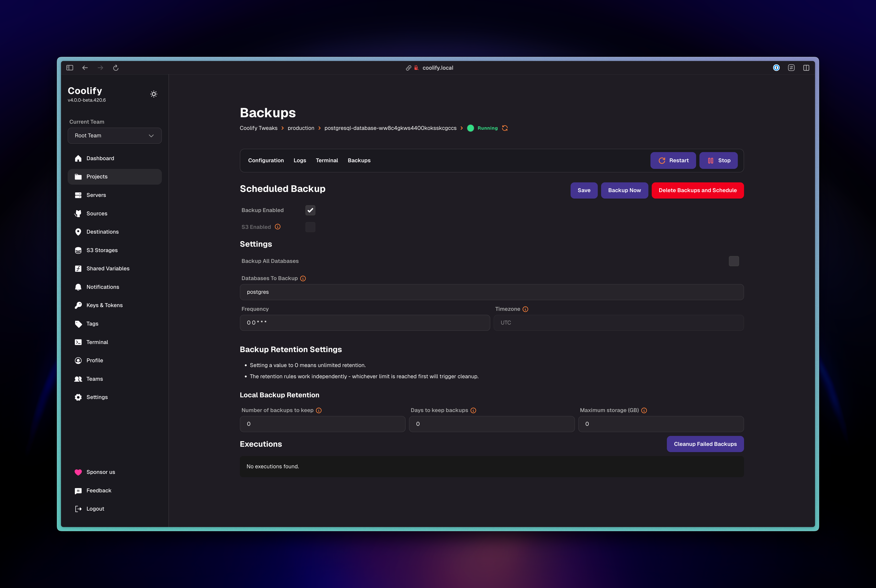This screenshot has height=588, width=876.
Task: Click the Notifications bell icon
Action: [78, 287]
